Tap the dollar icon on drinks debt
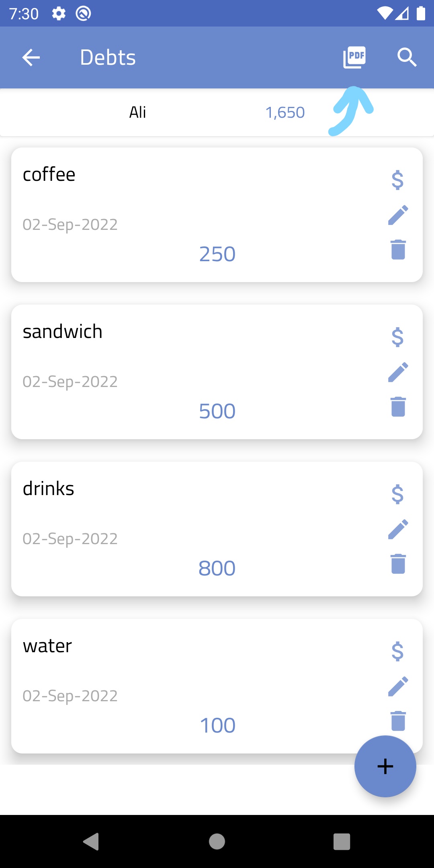The width and height of the screenshot is (434, 868). pyautogui.click(x=397, y=494)
